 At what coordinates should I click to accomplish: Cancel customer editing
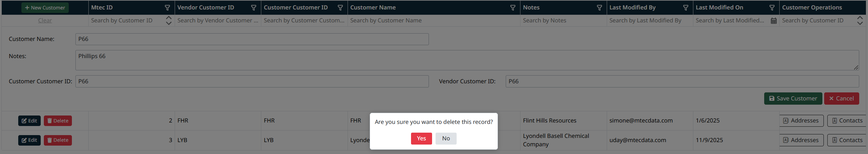click(x=841, y=99)
